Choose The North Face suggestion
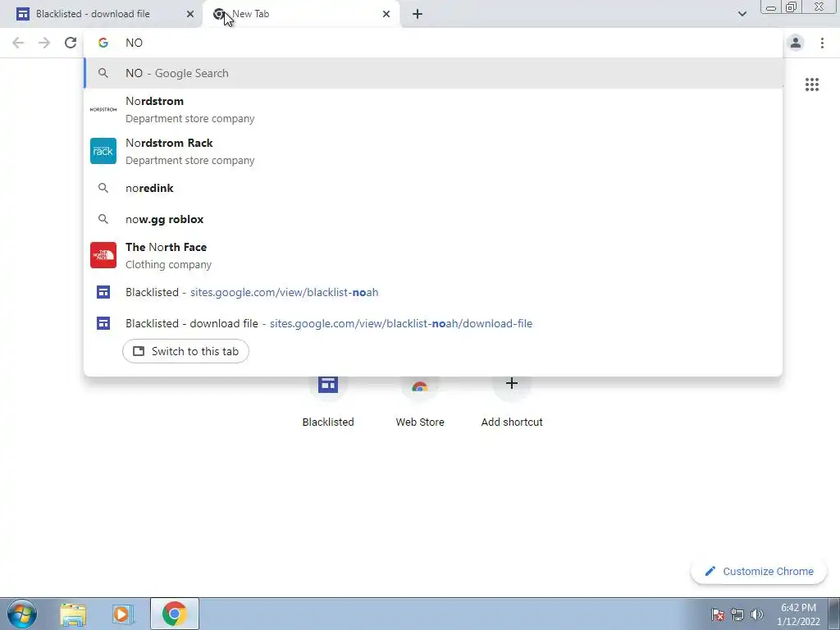Screen dimensions: 840x630 coord(433,255)
